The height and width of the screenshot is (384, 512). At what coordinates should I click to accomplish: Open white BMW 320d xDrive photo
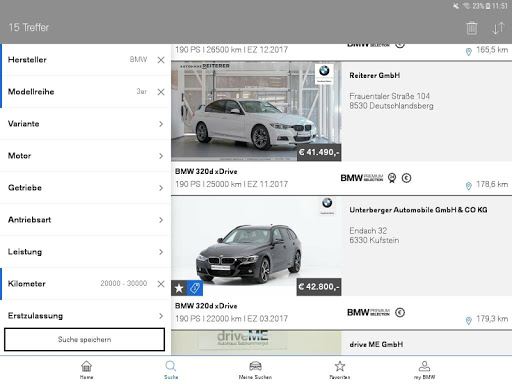point(256,111)
